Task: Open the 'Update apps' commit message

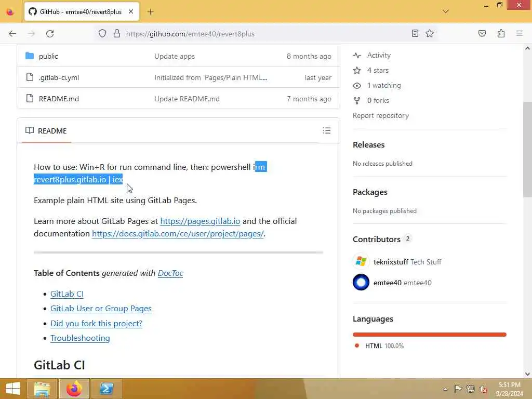Action: [175, 56]
